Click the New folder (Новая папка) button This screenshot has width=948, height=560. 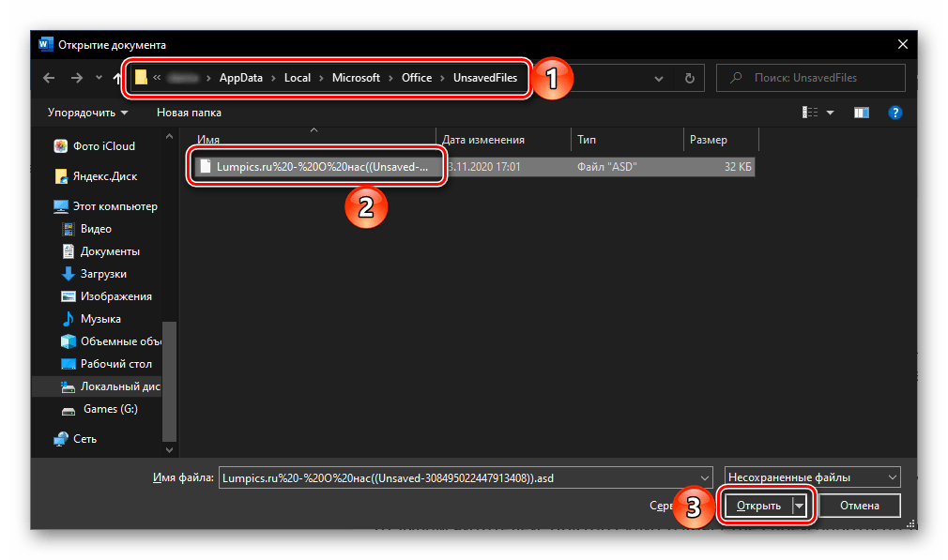189,113
